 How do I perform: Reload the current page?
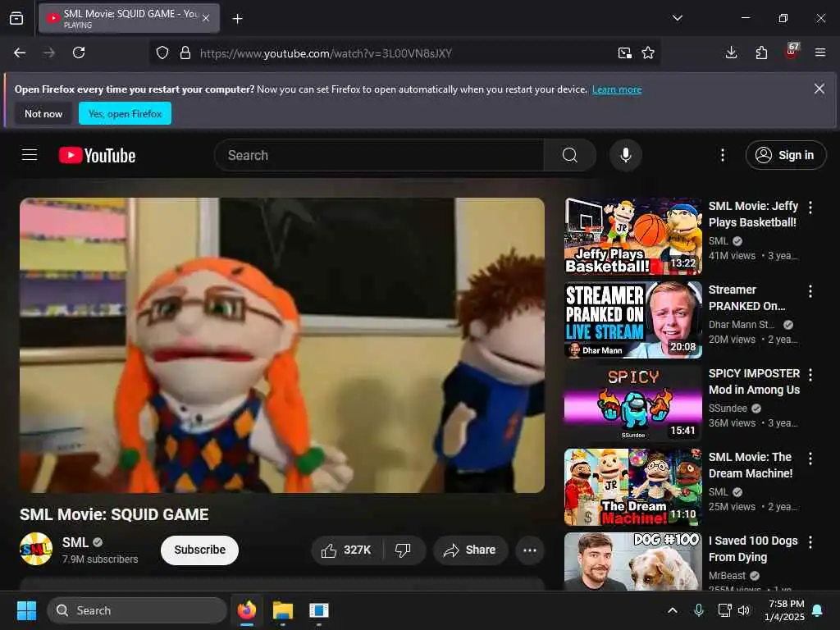[79, 52]
